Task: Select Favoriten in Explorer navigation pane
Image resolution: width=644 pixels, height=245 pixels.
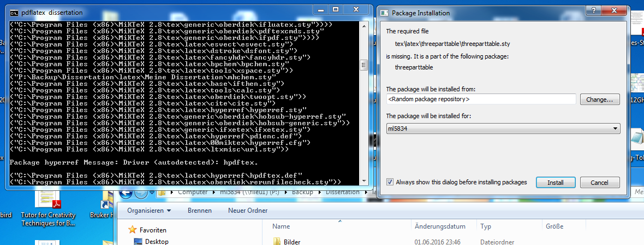Action: [x=153, y=230]
